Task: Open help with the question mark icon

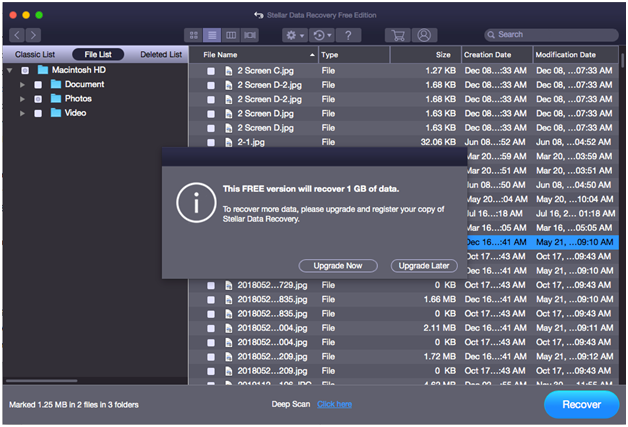Action: (348, 35)
